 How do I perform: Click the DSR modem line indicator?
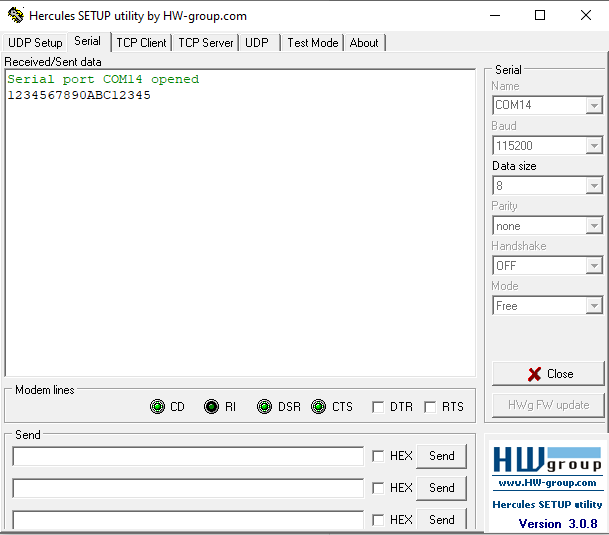pyautogui.click(x=264, y=407)
